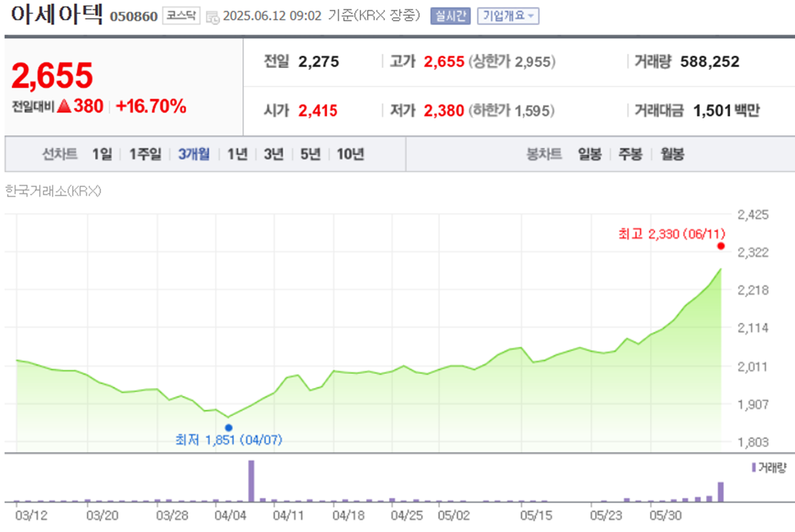This screenshot has width=795, height=532.
Task: Click the 실시간 real-time badge
Action: click(x=450, y=16)
